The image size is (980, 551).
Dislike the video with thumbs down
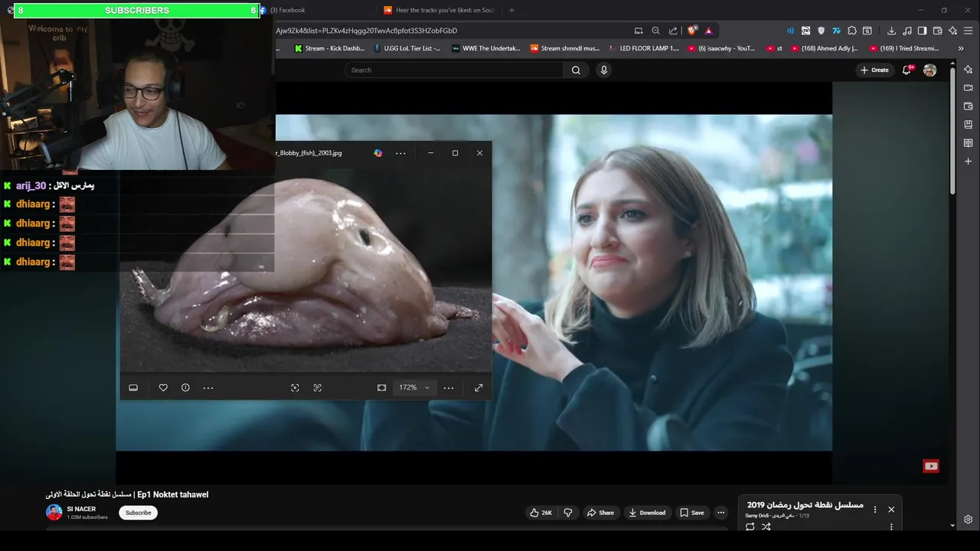[x=568, y=513]
